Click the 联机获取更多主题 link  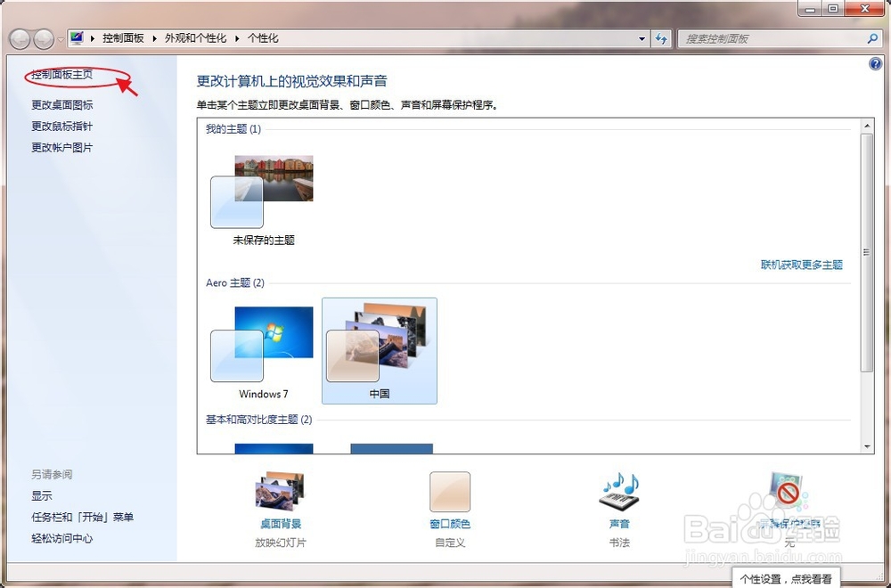(x=801, y=265)
